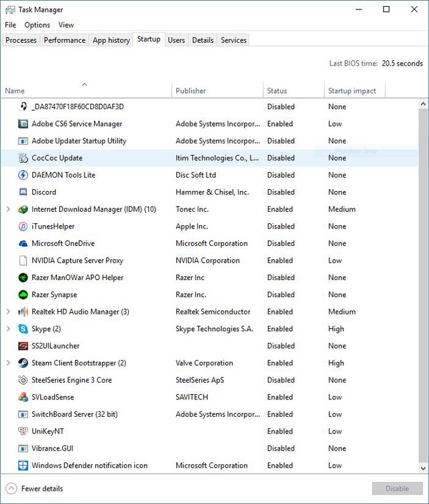This screenshot has height=504, width=429.
Task: Click the Windows Defender notification shield icon
Action: 23,465
